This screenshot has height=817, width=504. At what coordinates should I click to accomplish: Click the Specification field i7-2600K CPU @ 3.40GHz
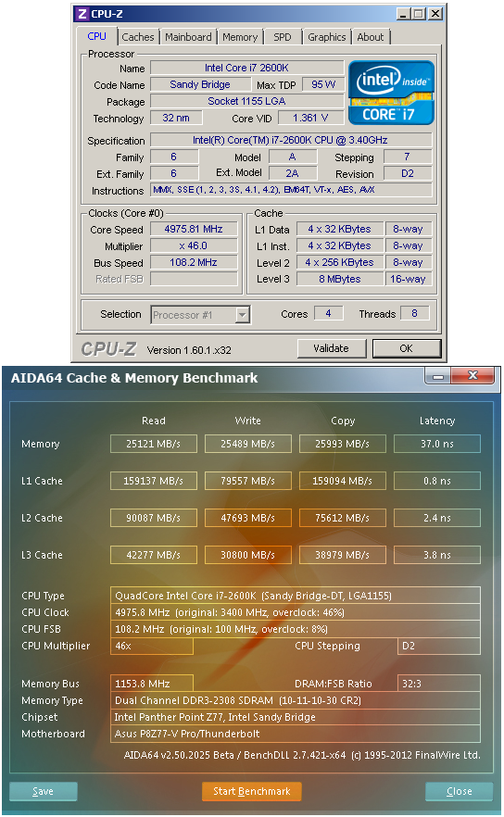(291, 140)
